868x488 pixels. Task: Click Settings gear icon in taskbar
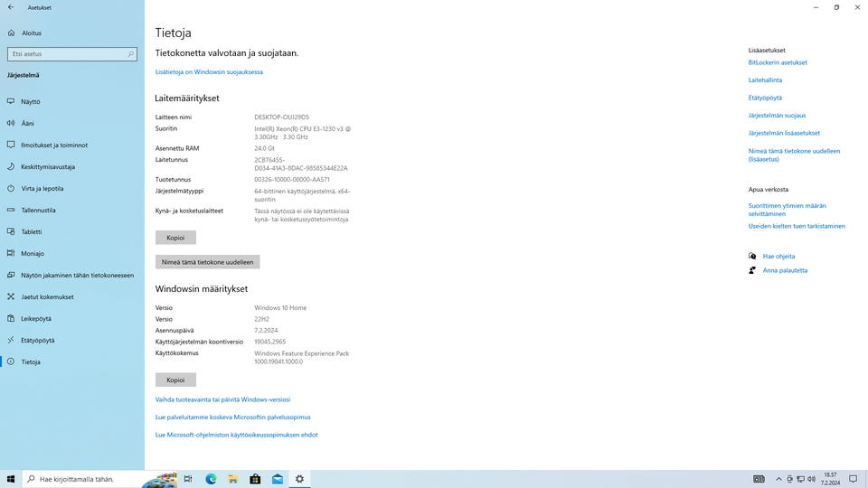(299, 479)
